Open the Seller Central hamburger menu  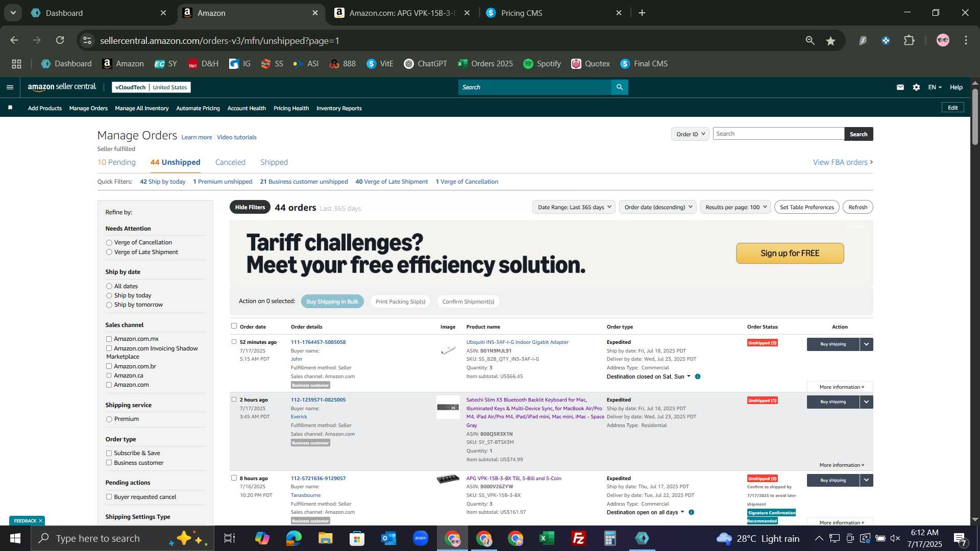pos(10,87)
